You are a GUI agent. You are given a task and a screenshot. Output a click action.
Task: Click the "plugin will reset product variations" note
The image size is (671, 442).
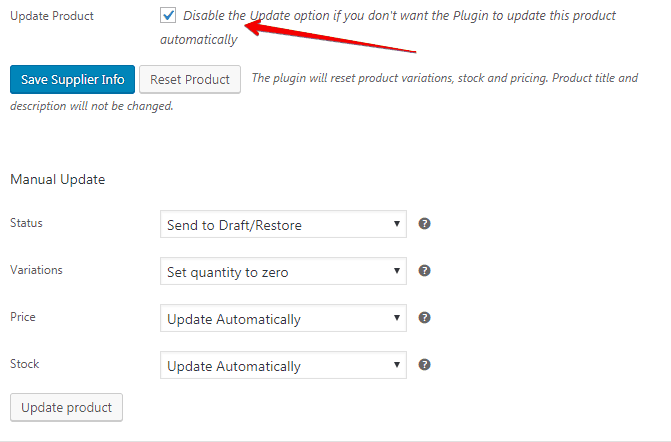[x=324, y=92]
